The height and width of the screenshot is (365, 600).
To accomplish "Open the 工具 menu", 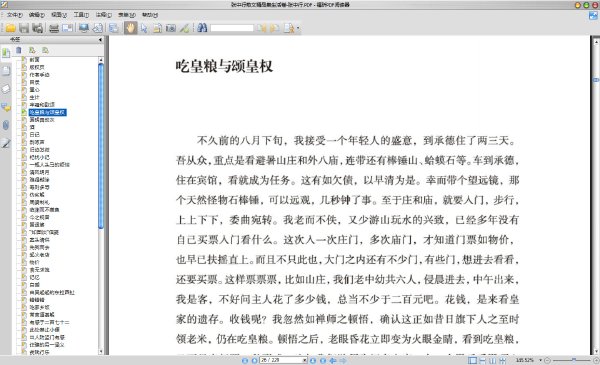I will click(81, 15).
